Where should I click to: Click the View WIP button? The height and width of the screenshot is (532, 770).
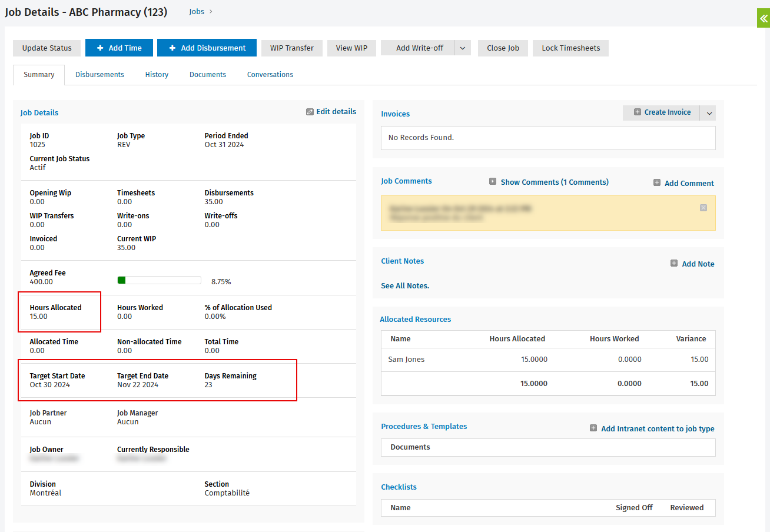pos(351,48)
